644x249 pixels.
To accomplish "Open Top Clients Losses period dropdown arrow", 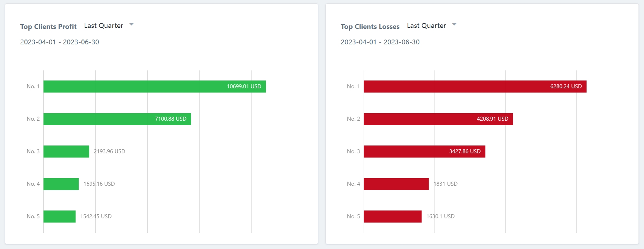I will (454, 24).
